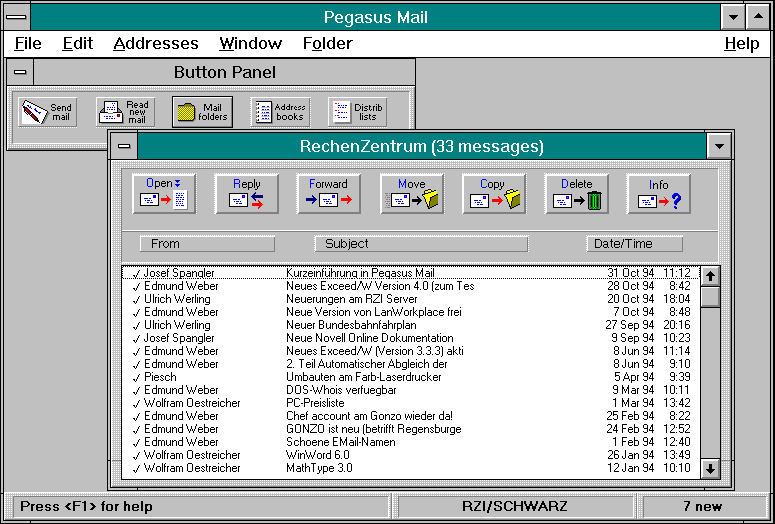This screenshot has width=775, height=524.
Task: Select the Mail folders button
Action: [202, 112]
